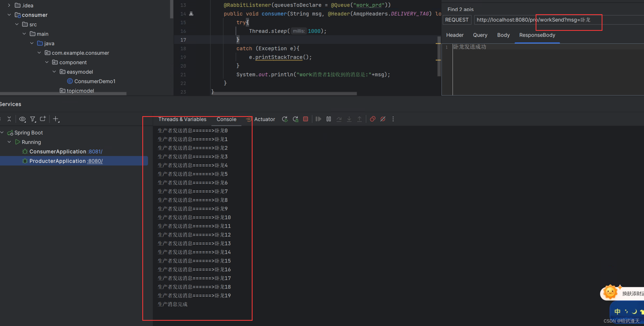
Task: Click the REQUEST button to send
Action: [456, 19]
